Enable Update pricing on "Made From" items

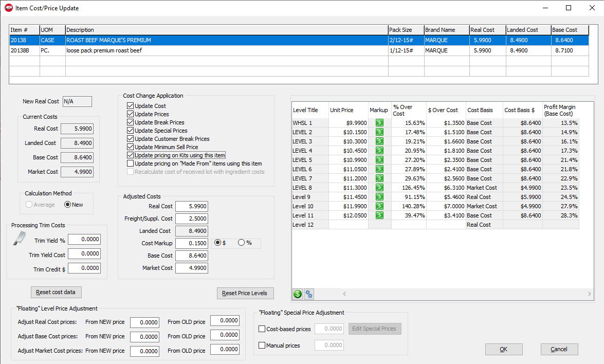[x=130, y=163]
